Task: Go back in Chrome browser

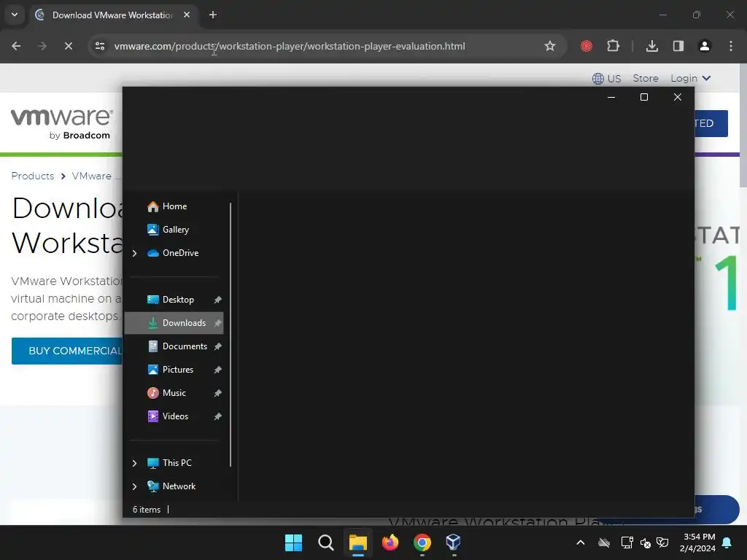Action: 16,46
